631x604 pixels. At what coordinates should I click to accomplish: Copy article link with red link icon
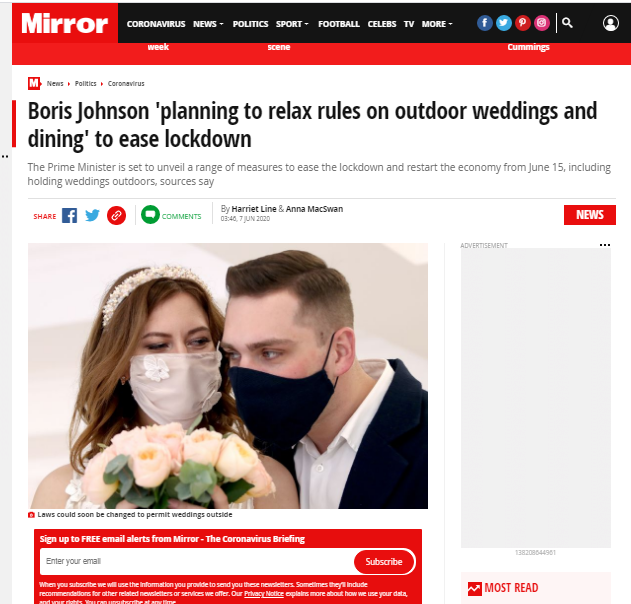coord(116,216)
